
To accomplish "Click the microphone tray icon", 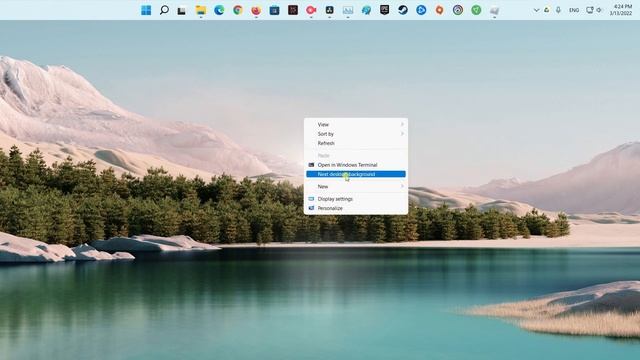I will [558, 10].
